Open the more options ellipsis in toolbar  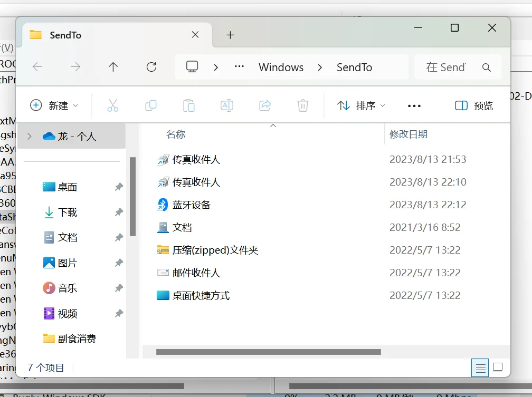point(414,106)
